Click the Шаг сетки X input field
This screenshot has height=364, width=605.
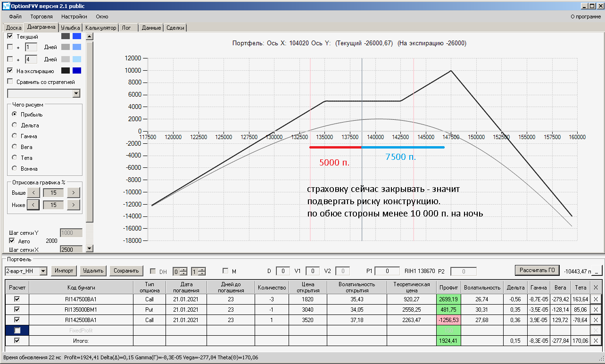point(71,249)
